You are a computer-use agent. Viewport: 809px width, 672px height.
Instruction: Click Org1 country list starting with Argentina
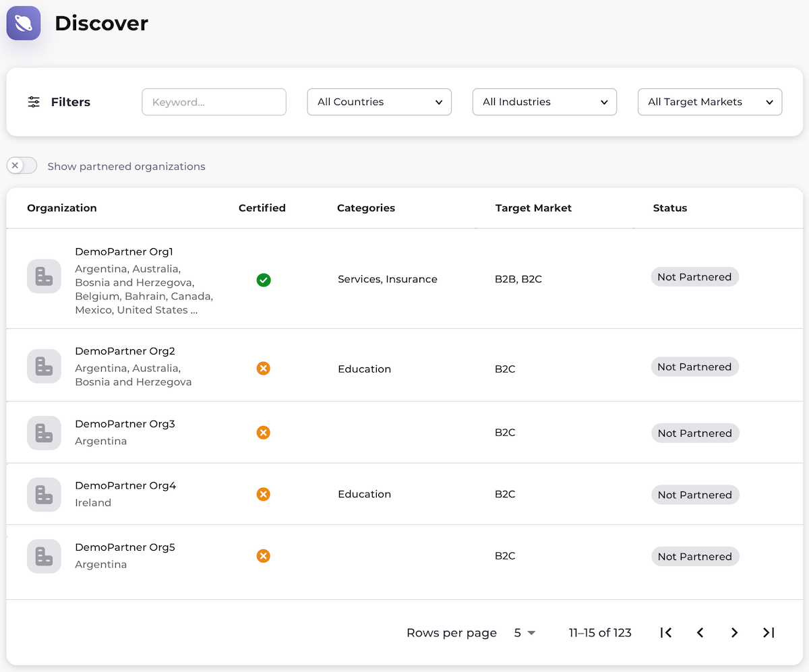point(144,289)
